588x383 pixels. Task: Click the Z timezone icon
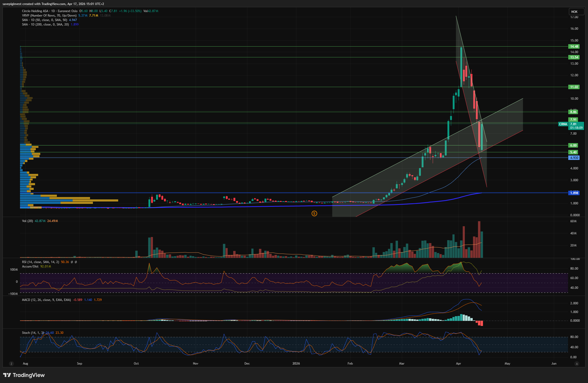(11, 364)
